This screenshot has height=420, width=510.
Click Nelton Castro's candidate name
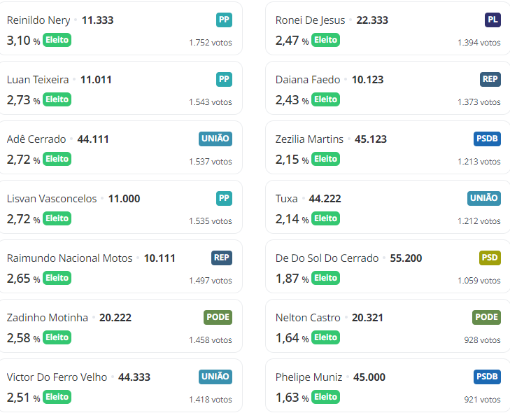tap(308, 318)
